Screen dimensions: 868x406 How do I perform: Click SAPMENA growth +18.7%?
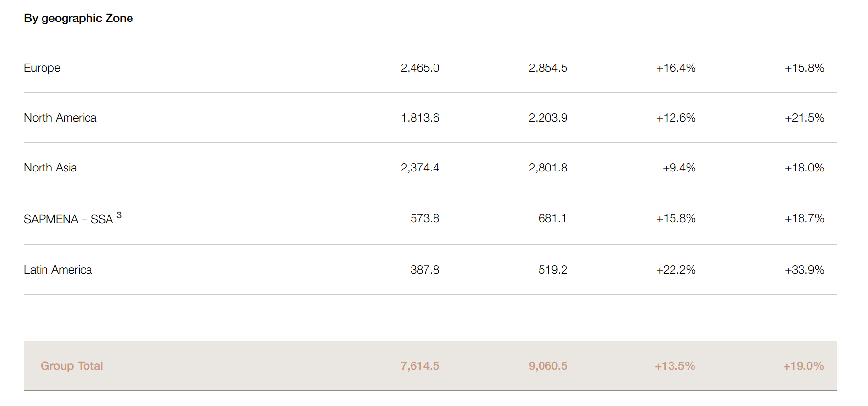[804, 218]
